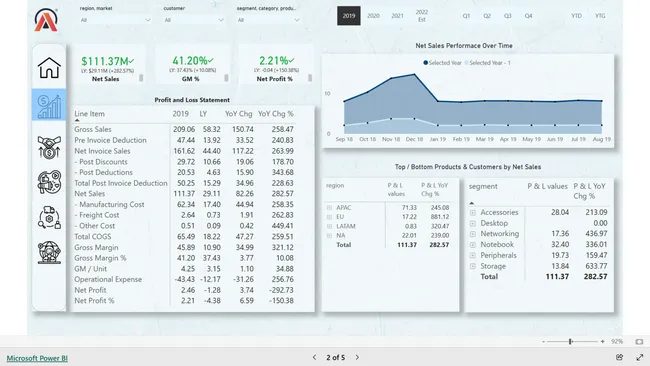
Task: Sort by the YoY Chg % column header
Action: (276, 114)
